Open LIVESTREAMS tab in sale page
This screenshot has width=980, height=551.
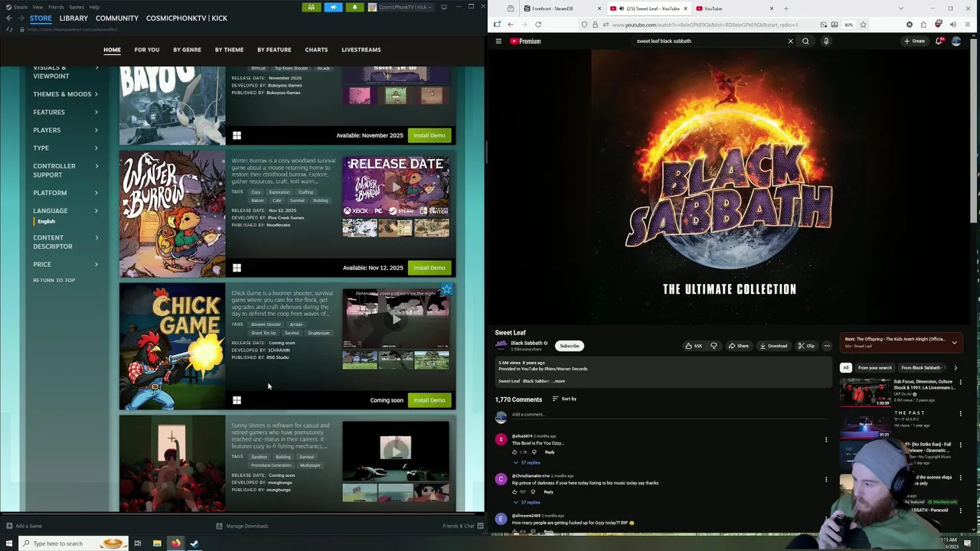[x=361, y=50]
